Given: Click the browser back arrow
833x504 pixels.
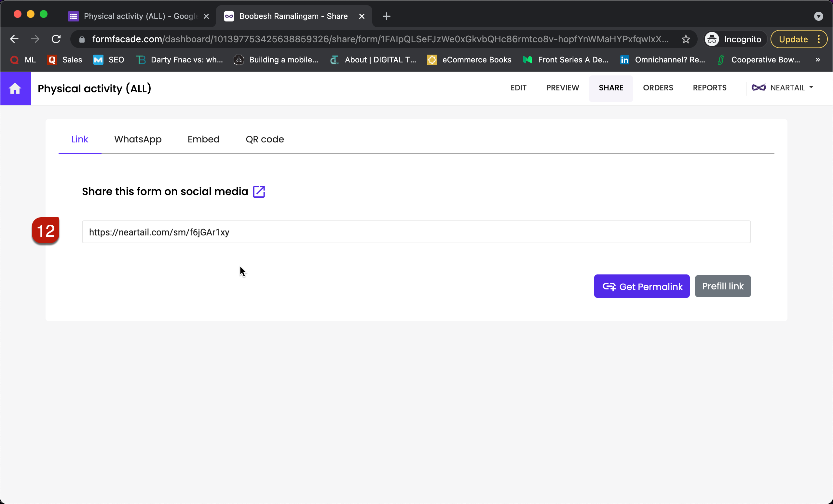Looking at the screenshot, I should [x=14, y=39].
